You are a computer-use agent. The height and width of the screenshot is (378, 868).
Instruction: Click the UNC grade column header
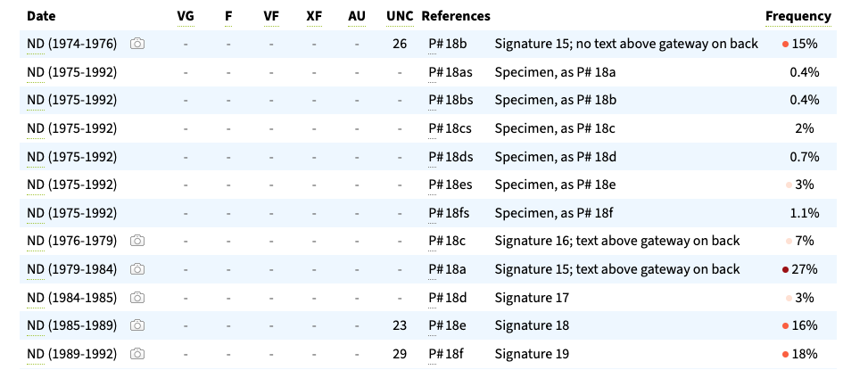click(400, 16)
